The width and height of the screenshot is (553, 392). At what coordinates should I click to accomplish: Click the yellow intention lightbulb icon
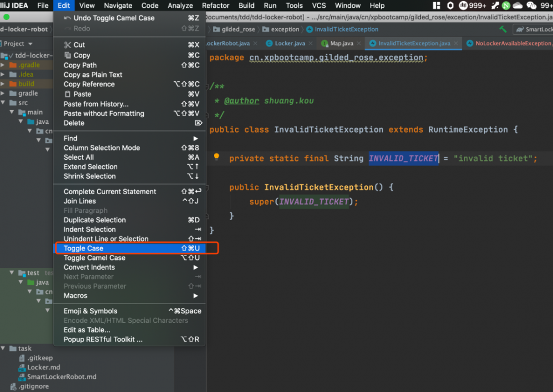(217, 158)
